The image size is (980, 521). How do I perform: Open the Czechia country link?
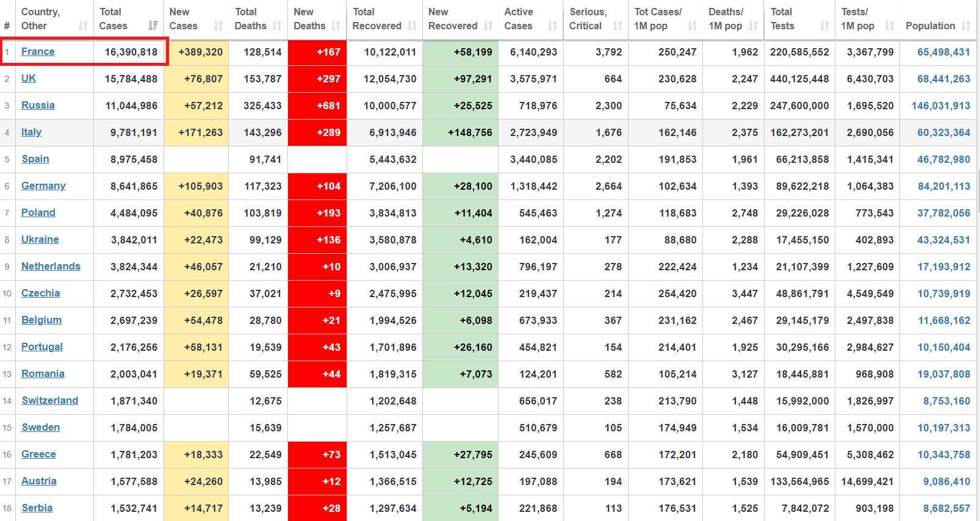coord(40,293)
